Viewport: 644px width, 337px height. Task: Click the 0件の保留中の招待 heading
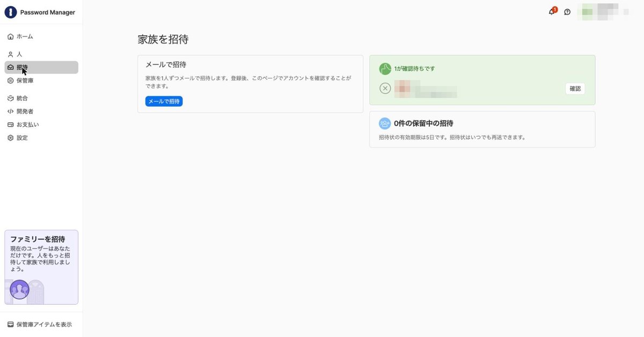pos(423,123)
